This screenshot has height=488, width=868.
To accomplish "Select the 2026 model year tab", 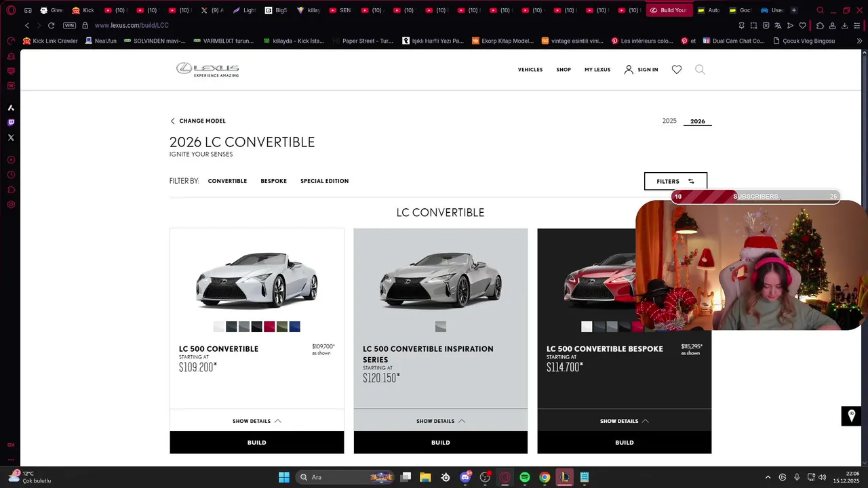I will tap(698, 121).
